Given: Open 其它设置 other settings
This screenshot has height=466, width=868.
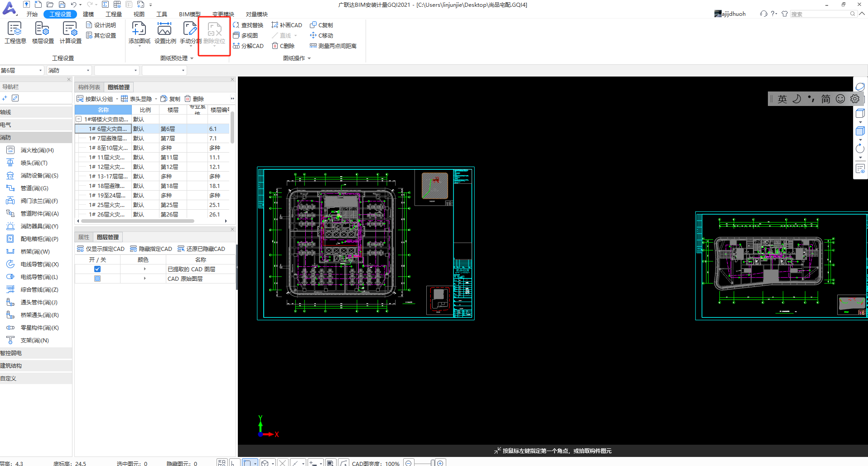Looking at the screenshot, I should click(101, 35).
